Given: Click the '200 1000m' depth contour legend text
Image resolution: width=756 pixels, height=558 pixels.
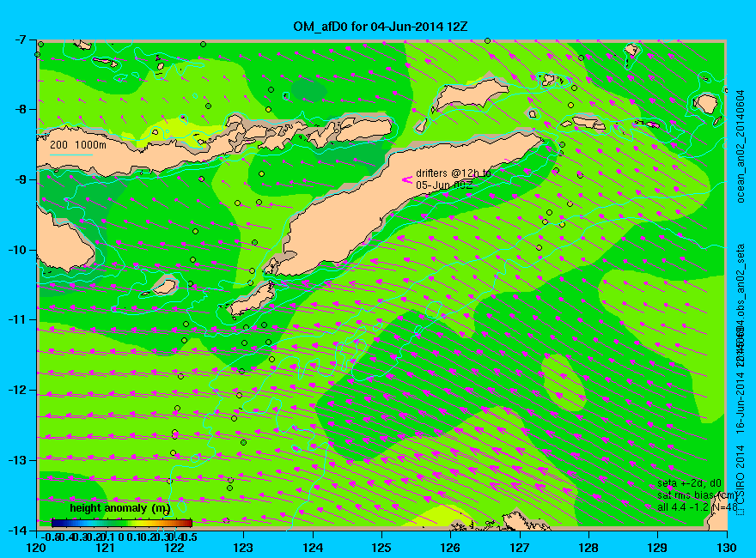Looking at the screenshot, I should point(78,144).
